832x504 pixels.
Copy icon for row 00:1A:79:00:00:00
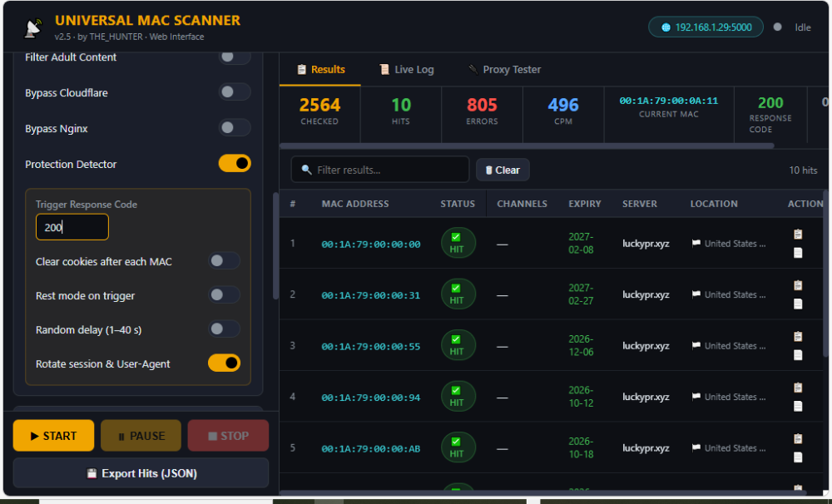tap(798, 234)
